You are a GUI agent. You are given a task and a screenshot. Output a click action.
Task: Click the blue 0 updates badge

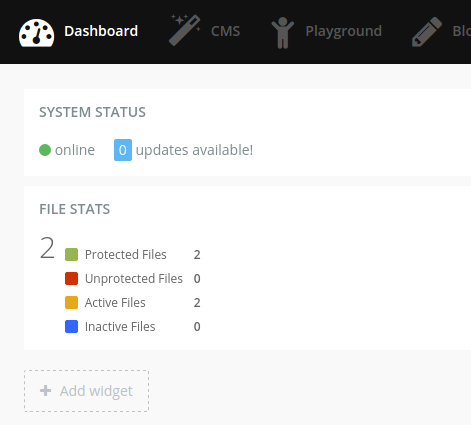pos(123,150)
